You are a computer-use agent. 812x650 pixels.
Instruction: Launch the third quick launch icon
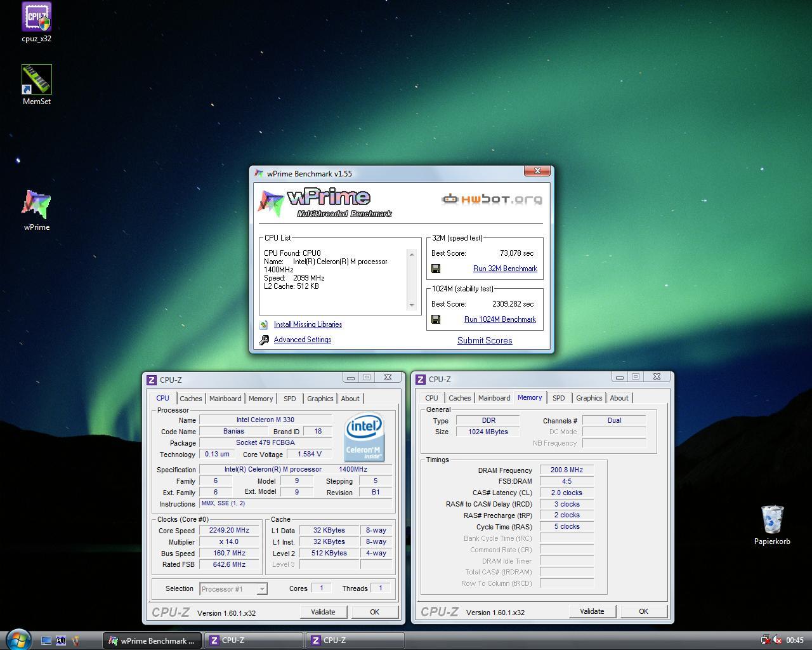pos(75,640)
